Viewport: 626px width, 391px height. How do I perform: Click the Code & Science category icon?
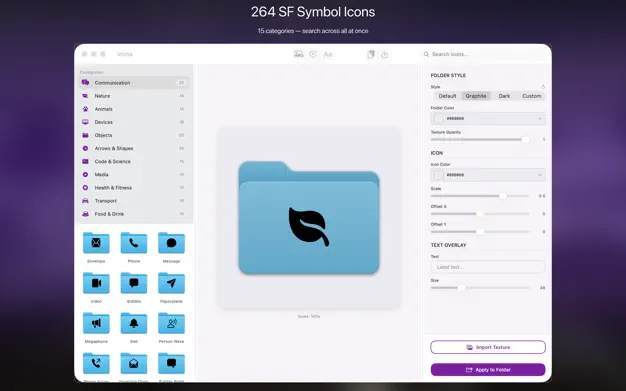[85, 161]
